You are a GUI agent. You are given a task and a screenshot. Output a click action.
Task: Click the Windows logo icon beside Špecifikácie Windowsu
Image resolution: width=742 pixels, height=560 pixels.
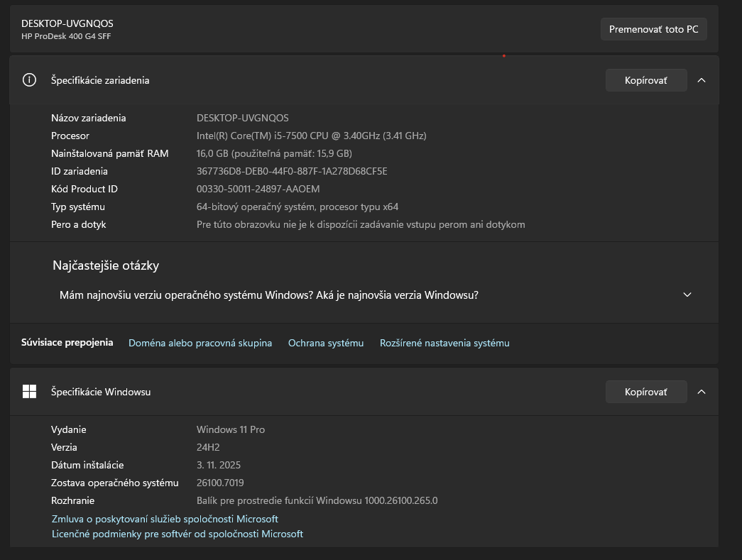(x=29, y=392)
